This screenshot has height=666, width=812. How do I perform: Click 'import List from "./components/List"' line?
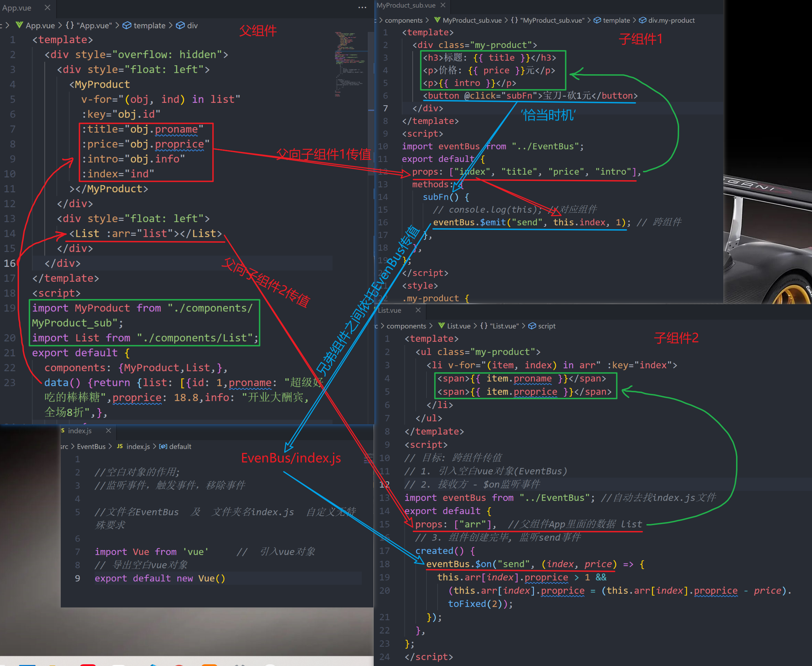click(x=145, y=338)
